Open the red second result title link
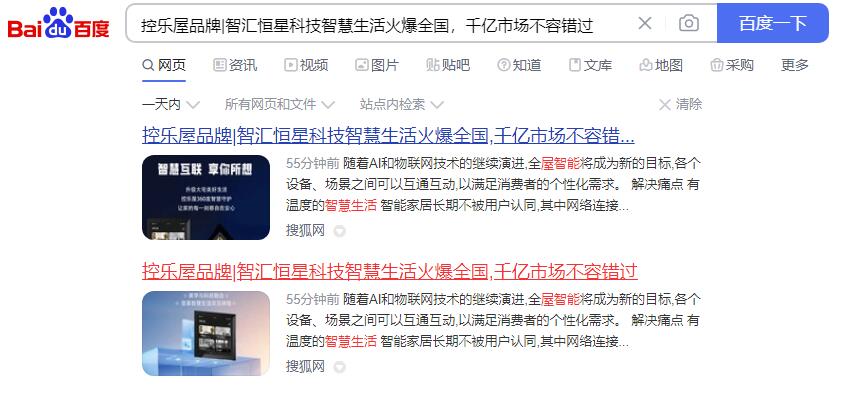The height and width of the screenshot is (404, 858). [x=390, y=271]
